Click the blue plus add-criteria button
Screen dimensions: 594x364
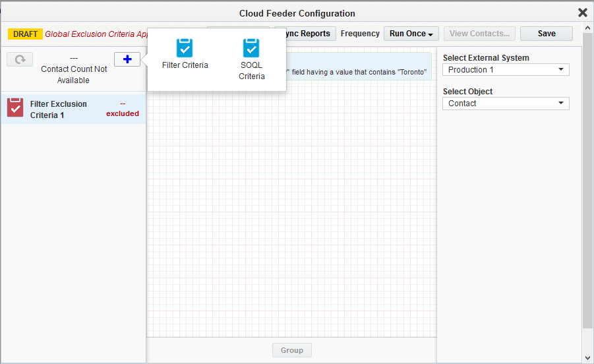pyautogui.click(x=127, y=59)
